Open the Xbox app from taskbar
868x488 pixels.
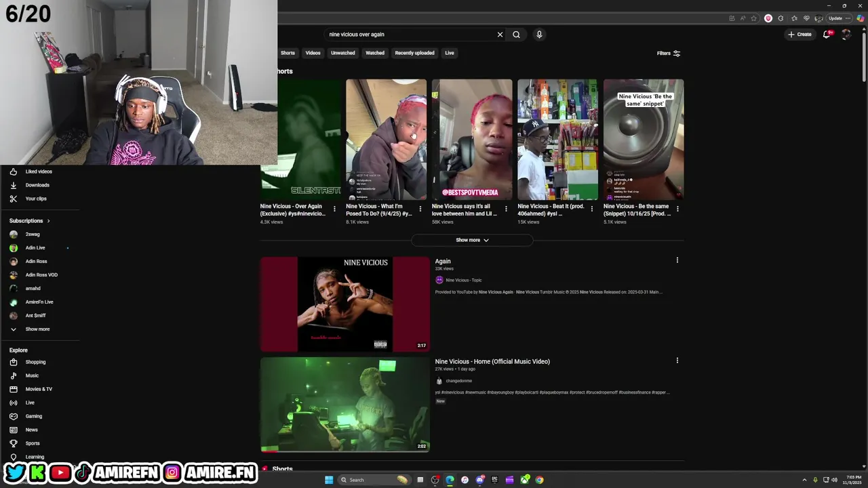(525, 480)
